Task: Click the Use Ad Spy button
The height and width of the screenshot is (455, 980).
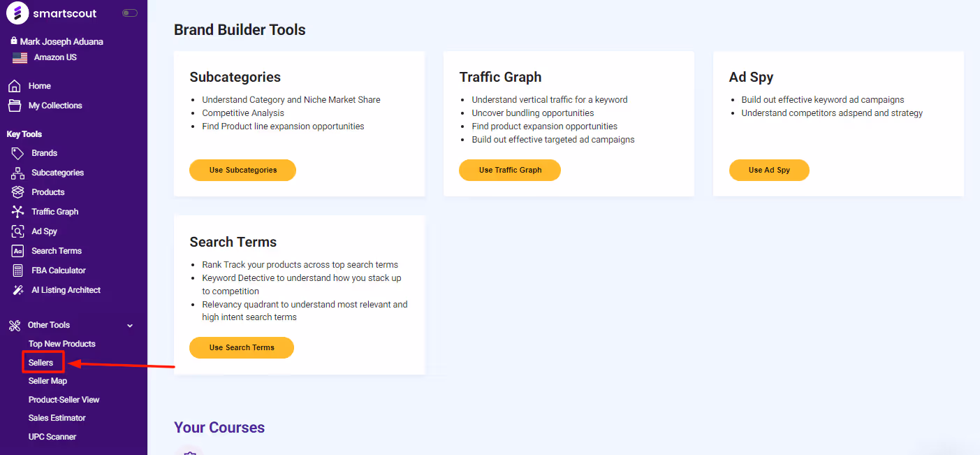Action: [769, 170]
